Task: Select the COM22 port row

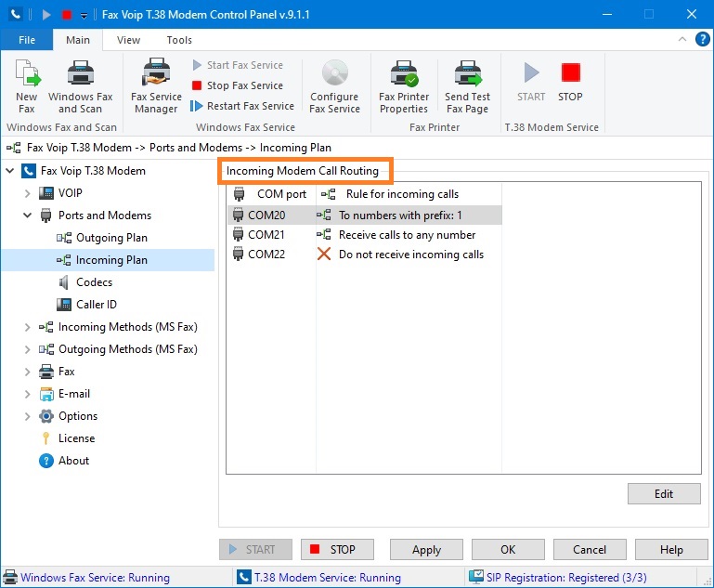Action: pyautogui.click(x=364, y=255)
